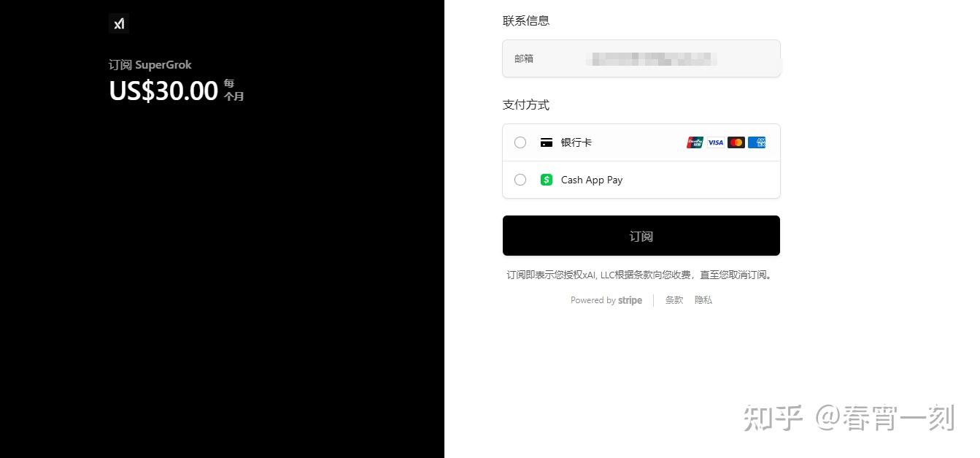The image size is (980, 458).
Task: Click the 支付方式 section heading
Action: [x=526, y=105]
